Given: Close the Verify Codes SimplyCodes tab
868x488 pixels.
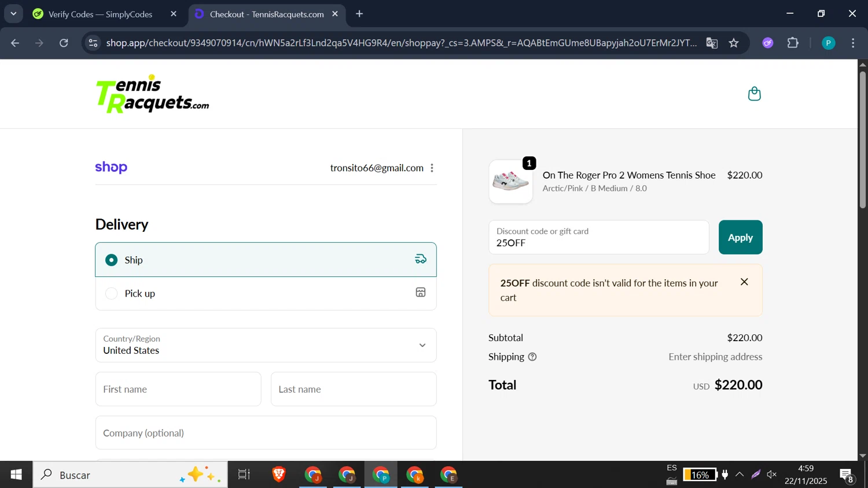Looking at the screenshot, I should pos(174,14).
